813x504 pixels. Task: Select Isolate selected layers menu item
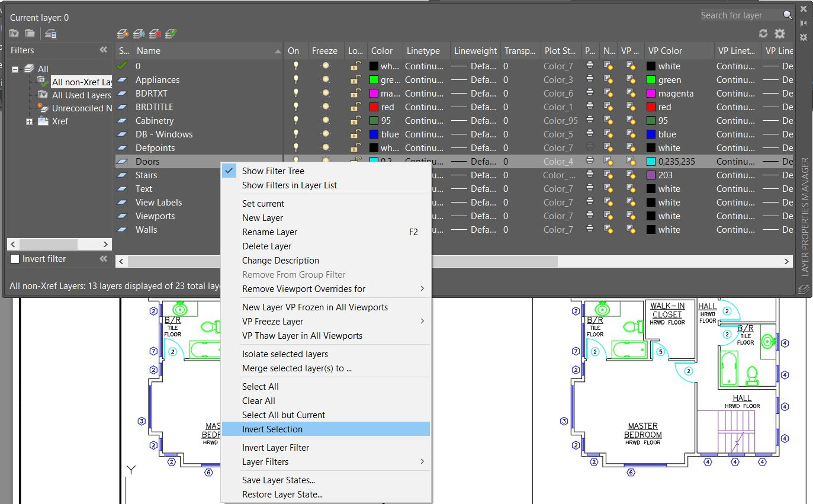click(285, 354)
